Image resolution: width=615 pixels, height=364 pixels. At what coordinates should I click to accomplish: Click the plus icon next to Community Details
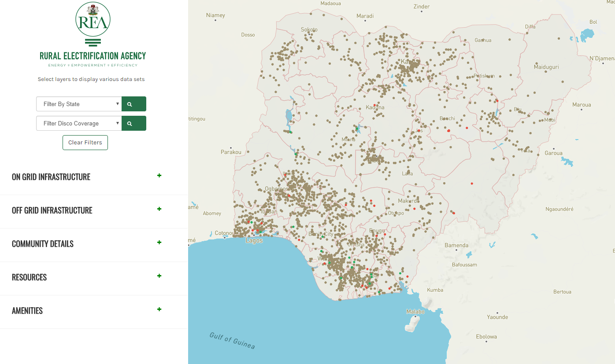click(x=159, y=243)
